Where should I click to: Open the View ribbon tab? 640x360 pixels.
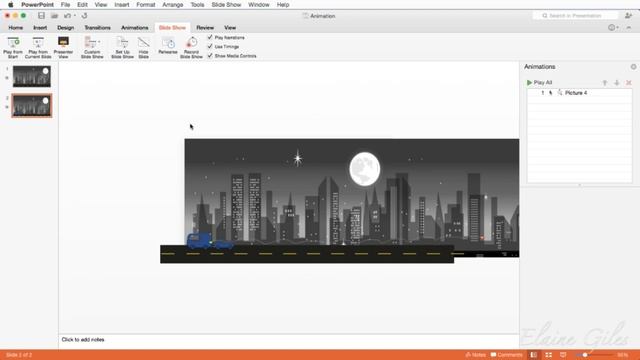pyautogui.click(x=230, y=28)
